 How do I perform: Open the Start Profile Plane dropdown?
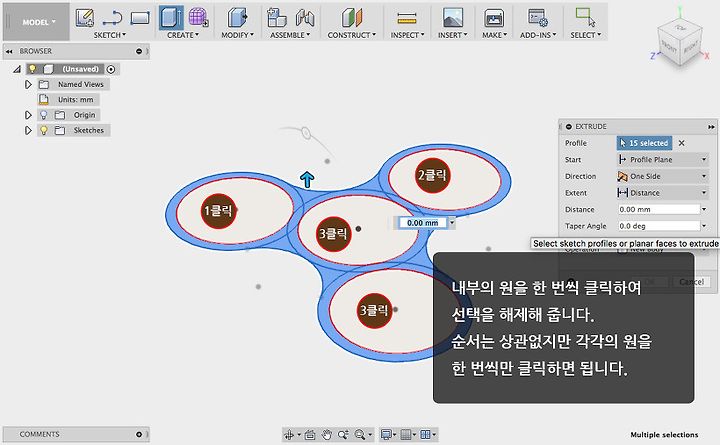point(662,160)
